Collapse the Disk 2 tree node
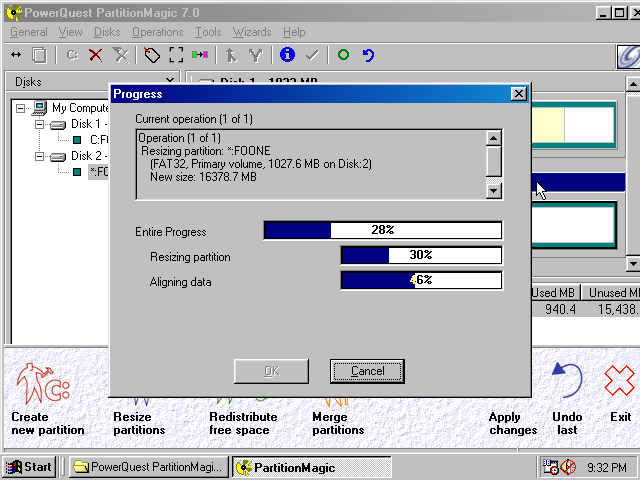 click(39, 156)
